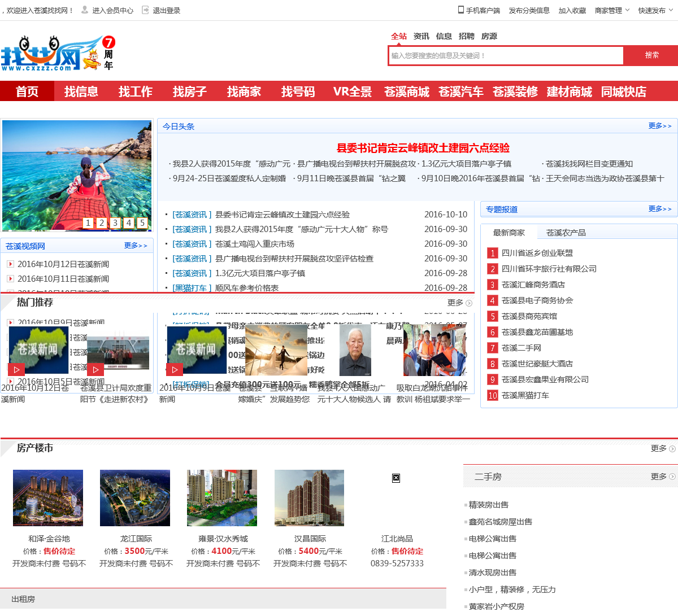
Task: Open news 1.3亿元大项目落户亭子镇
Action: tap(260, 273)
